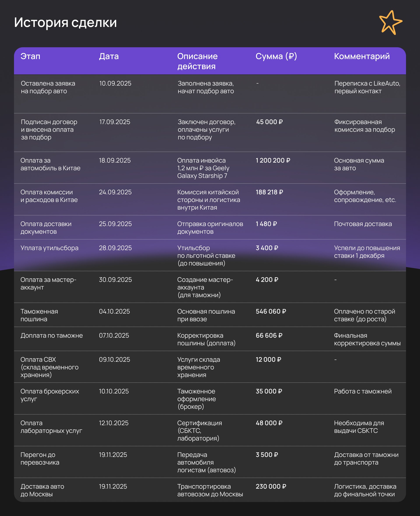The width and height of the screenshot is (420, 516).
Task: Click the "Оставлена заявка на подбор авто" stage
Action: pyautogui.click(x=48, y=87)
